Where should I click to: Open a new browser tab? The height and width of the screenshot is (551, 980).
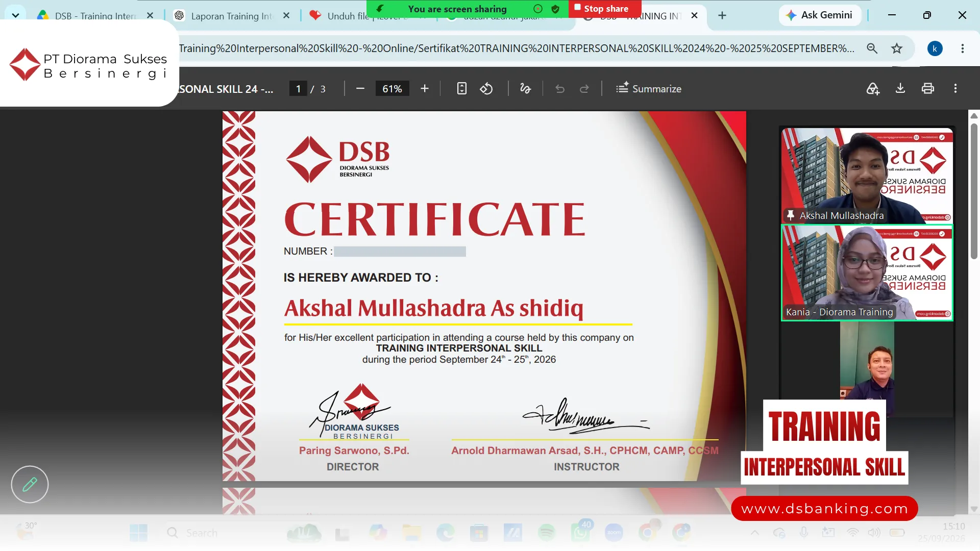722,15
